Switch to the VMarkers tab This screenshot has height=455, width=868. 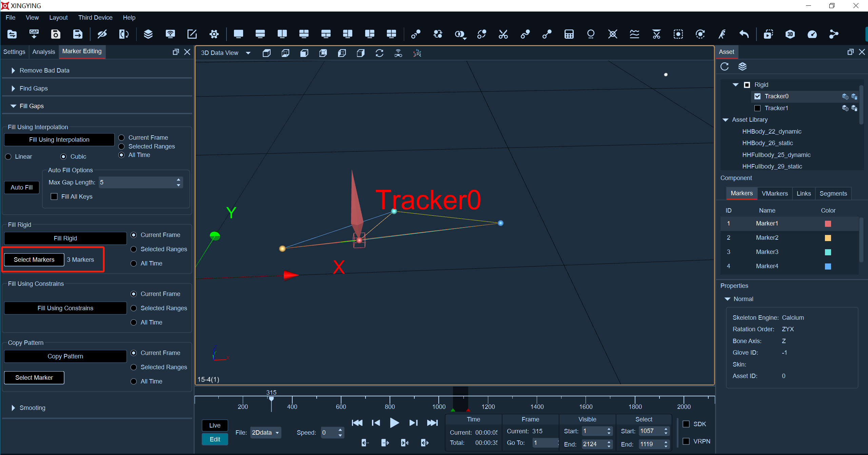coord(774,194)
